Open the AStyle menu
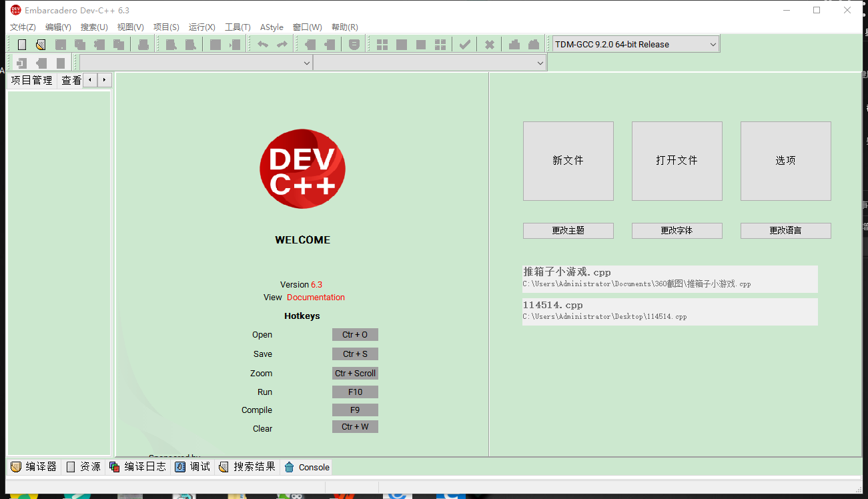 (272, 27)
